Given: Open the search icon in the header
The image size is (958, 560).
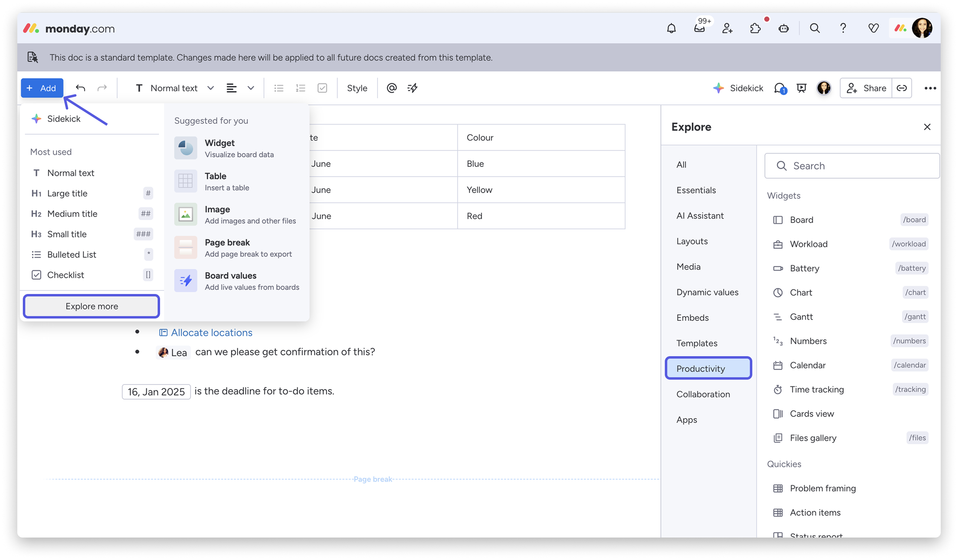Looking at the screenshot, I should point(815,28).
